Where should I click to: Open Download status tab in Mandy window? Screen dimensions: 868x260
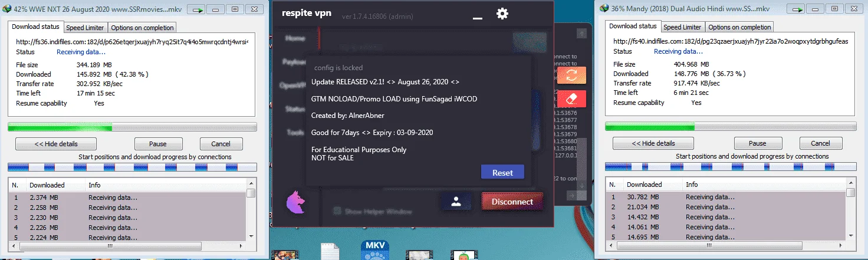633,26
